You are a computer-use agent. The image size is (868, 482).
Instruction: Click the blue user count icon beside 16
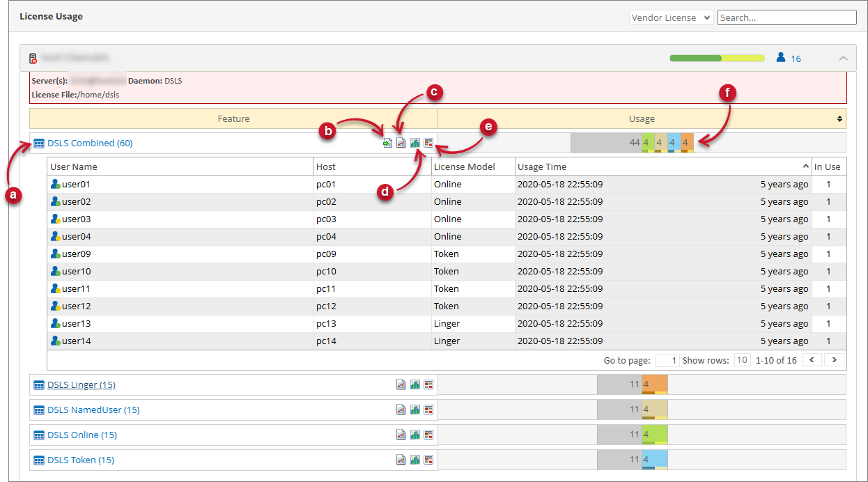pyautogui.click(x=781, y=58)
